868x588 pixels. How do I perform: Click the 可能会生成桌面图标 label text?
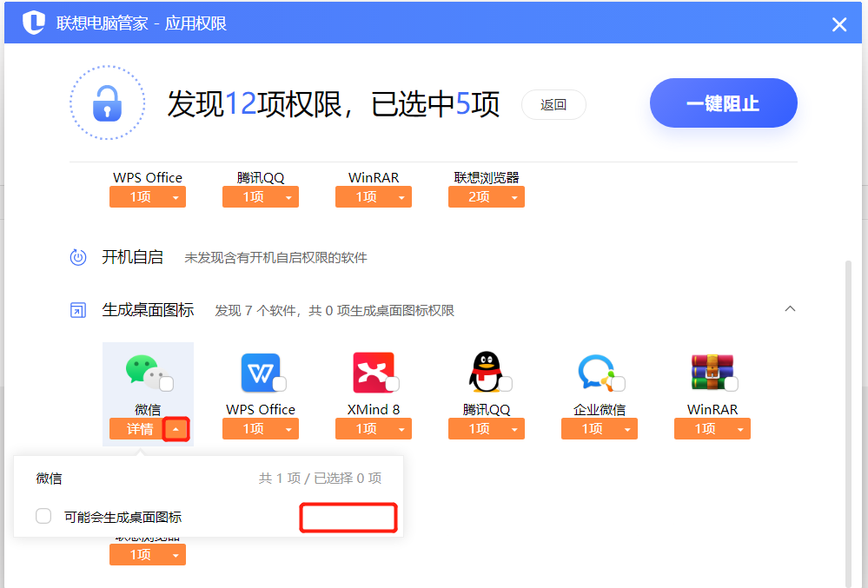click(x=123, y=517)
